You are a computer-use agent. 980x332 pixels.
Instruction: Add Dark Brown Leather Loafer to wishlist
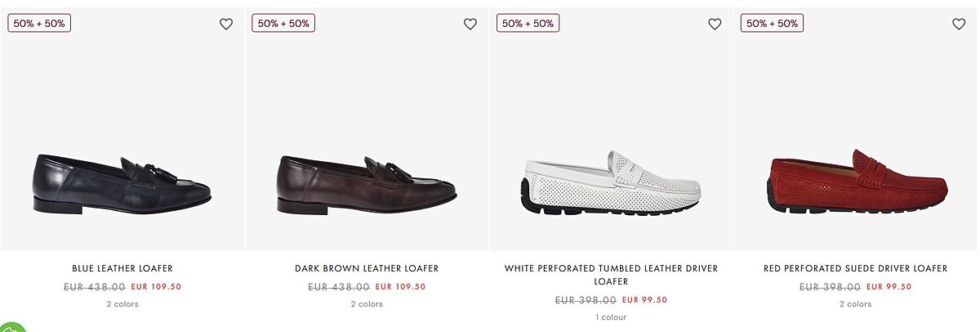[470, 25]
